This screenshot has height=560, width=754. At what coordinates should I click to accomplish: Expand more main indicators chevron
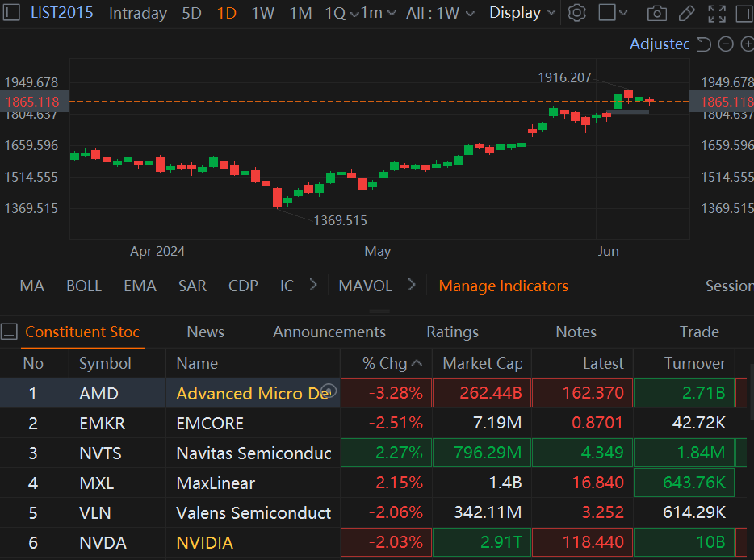click(313, 285)
